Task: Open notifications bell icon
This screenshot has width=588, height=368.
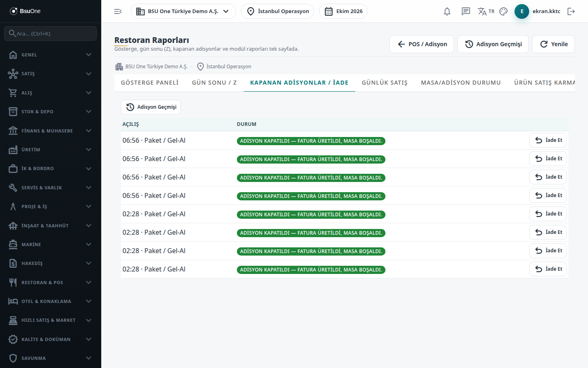Action: [447, 11]
